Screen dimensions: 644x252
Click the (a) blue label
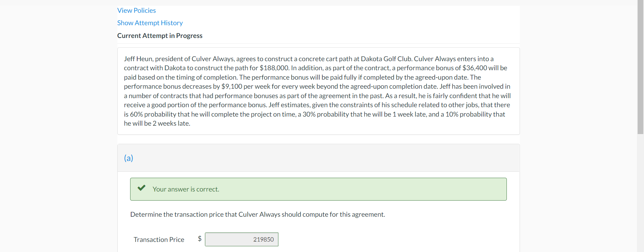pyautogui.click(x=128, y=158)
